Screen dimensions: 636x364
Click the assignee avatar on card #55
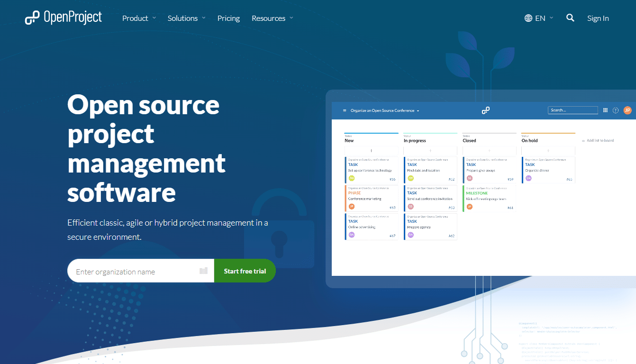tap(352, 178)
